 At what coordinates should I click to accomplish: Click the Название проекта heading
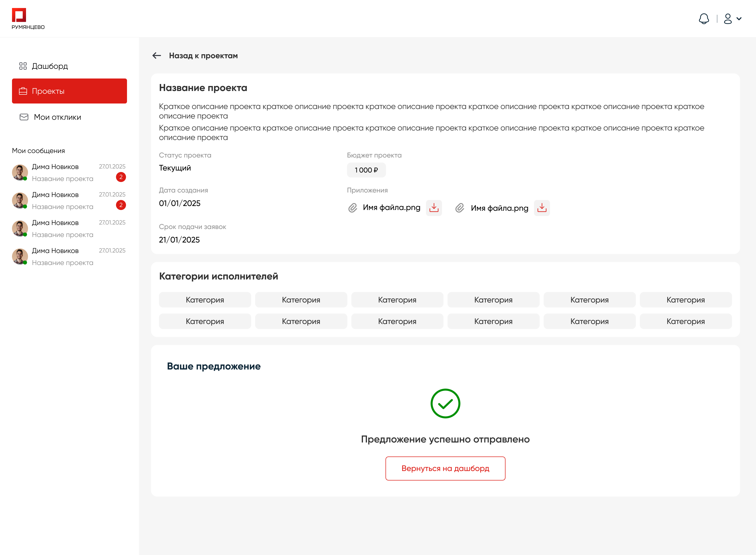click(x=203, y=88)
